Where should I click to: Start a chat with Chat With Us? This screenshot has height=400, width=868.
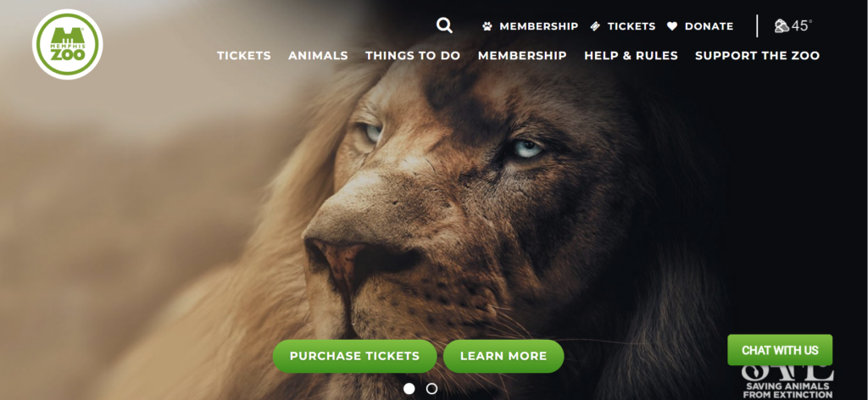(x=780, y=350)
